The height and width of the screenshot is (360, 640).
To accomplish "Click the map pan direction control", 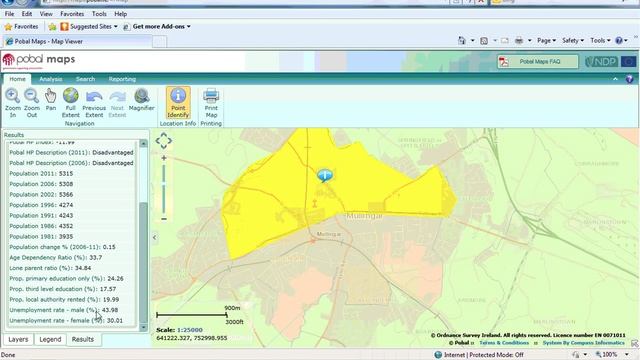I will pyautogui.click(x=164, y=141).
